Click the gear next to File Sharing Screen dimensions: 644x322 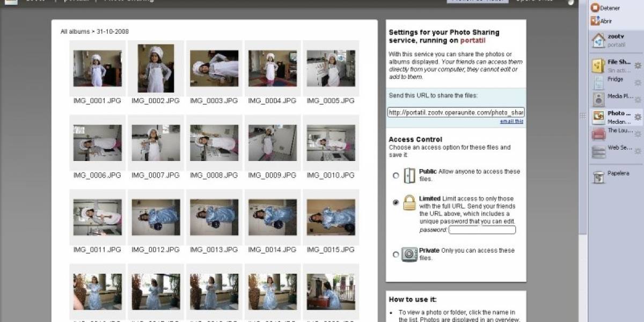point(638,65)
